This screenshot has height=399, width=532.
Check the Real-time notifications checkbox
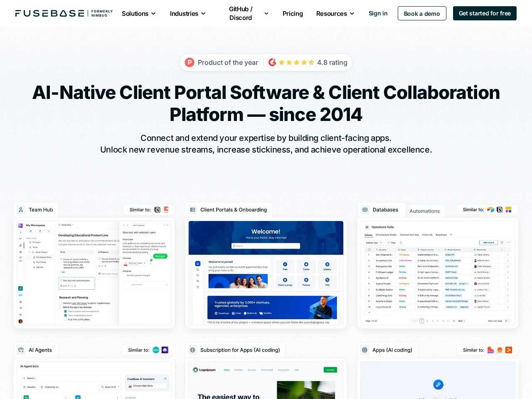pyautogui.click(x=66, y=320)
